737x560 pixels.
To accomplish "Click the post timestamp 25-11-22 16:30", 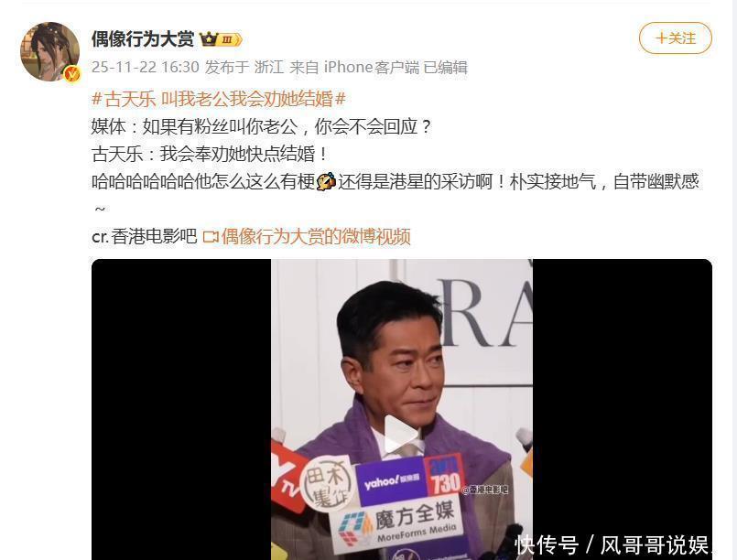I will coord(146,67).
